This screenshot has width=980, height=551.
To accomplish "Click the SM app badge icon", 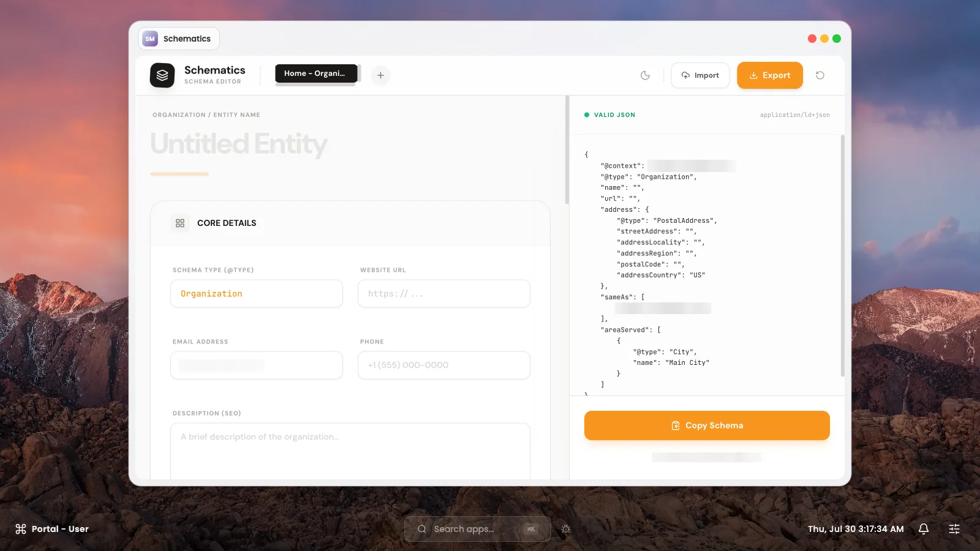I will point(150,39).
